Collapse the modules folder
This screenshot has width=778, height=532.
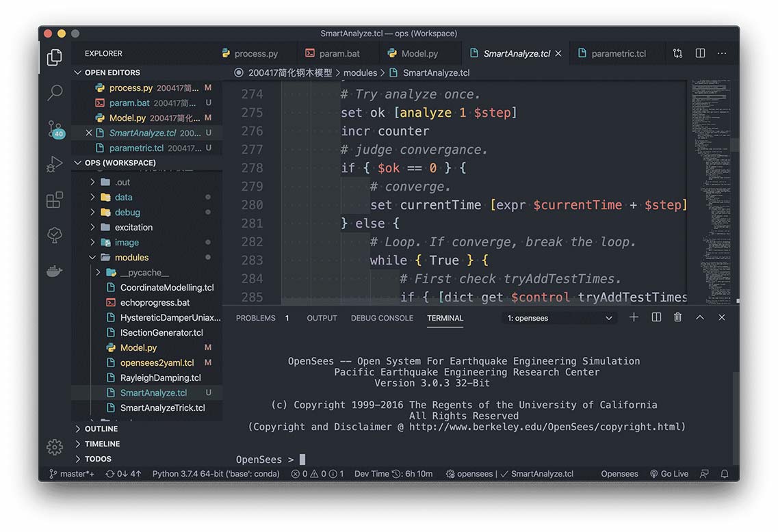(x=147, y=257)
